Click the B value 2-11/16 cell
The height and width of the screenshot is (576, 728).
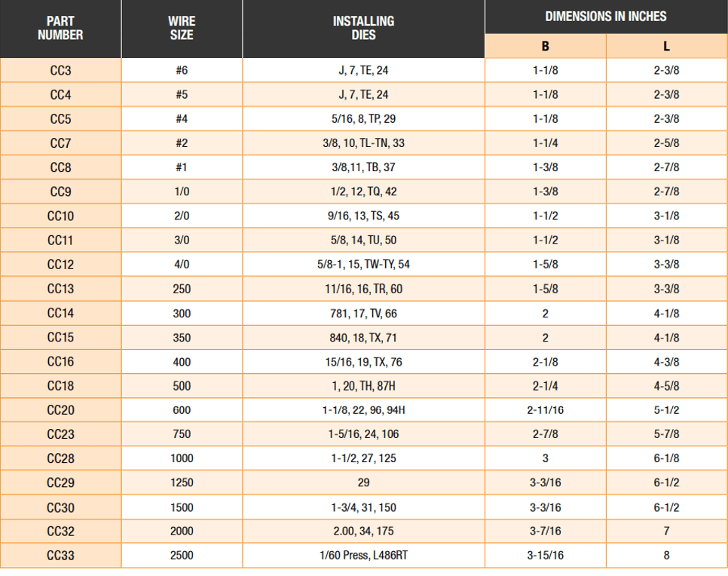tap(545, 410)
